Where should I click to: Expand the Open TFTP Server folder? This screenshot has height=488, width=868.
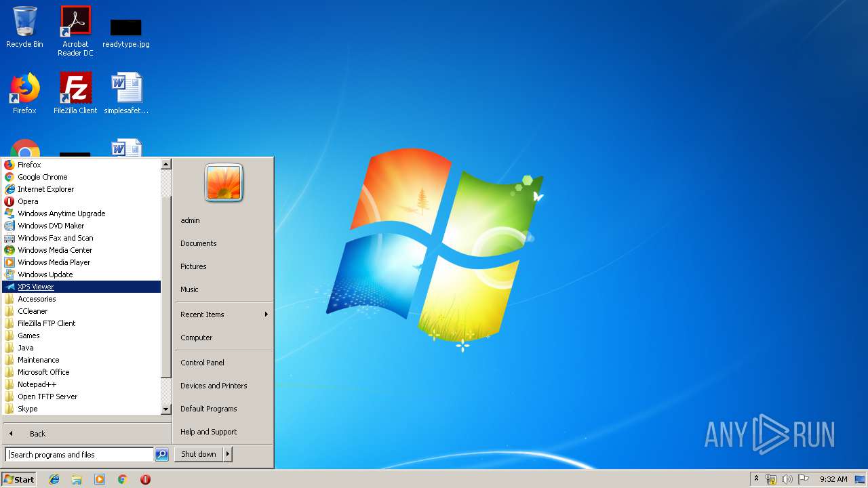(x=81, y=396)
